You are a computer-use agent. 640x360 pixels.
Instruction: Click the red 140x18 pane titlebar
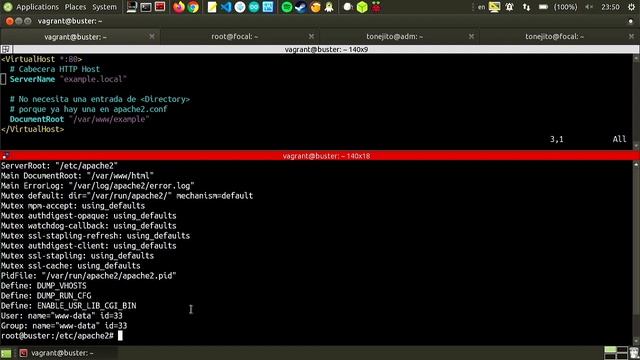click(320, 156)
